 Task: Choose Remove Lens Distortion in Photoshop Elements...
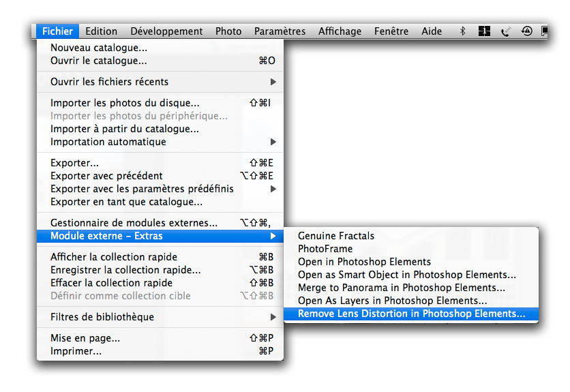pyautogui.click(x=410, y=314)
